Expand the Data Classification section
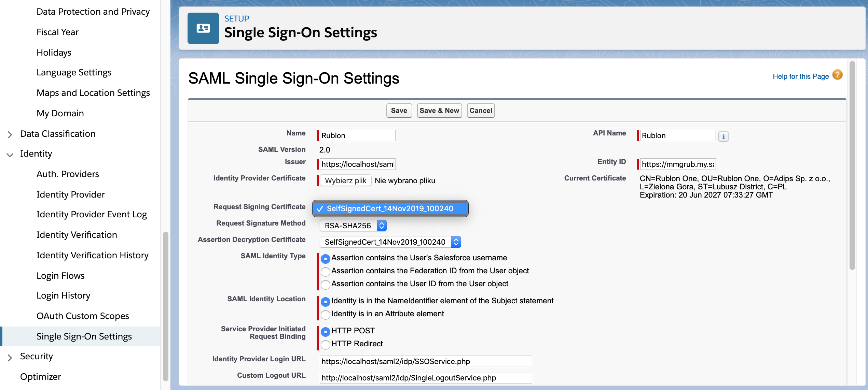 click(x=10, y=134)
